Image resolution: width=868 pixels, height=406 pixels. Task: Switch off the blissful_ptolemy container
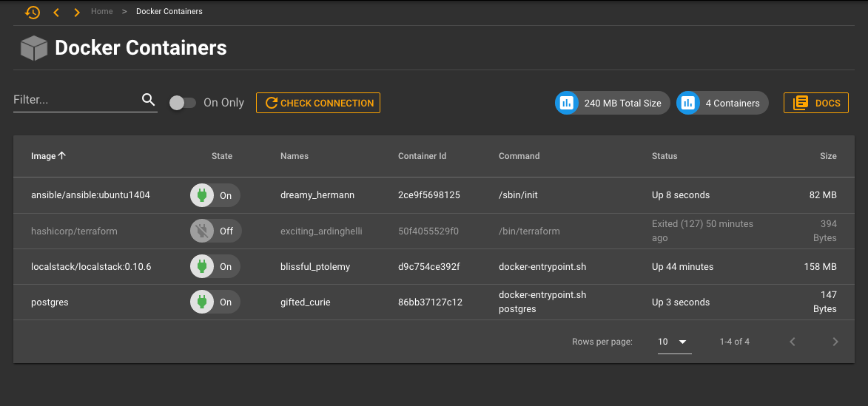pyautogui.click(x=215, y=267)
